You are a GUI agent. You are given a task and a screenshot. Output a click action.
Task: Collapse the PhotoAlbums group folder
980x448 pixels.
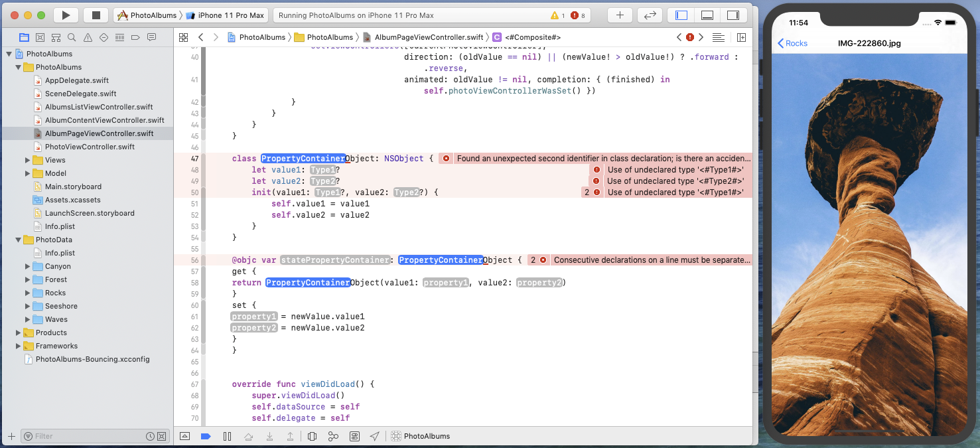[x=18, y=67]
